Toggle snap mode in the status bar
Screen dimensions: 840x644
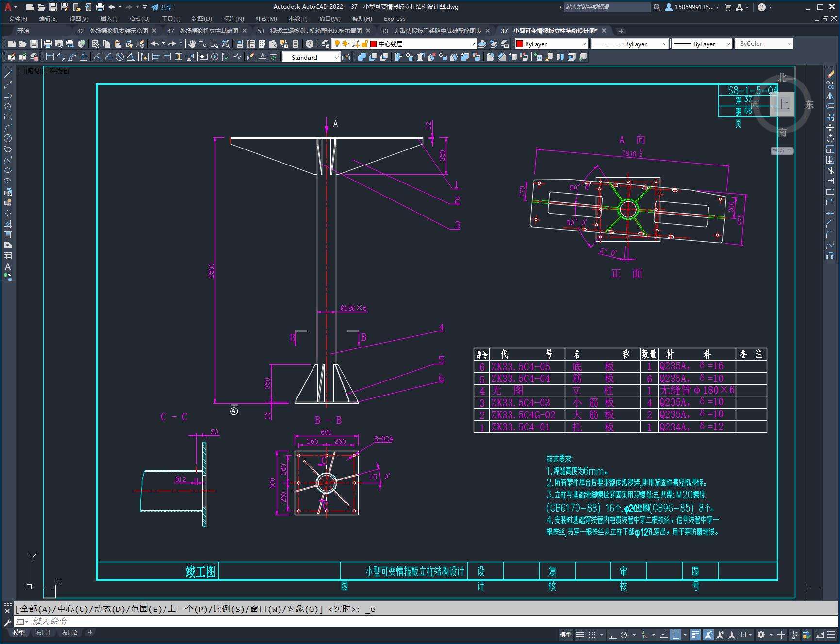592,634
